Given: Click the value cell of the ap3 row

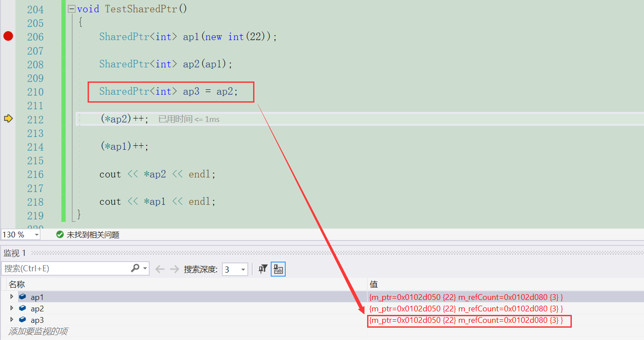Looking at the screenshot, I should click(505, 320).
